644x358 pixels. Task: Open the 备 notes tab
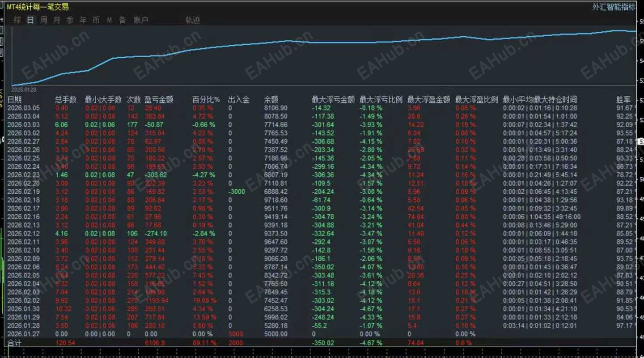coord(122,20)
